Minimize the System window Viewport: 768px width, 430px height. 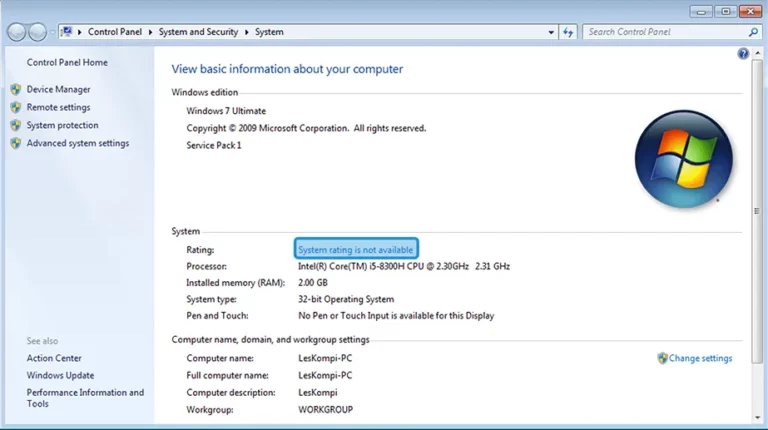point(701,11)
